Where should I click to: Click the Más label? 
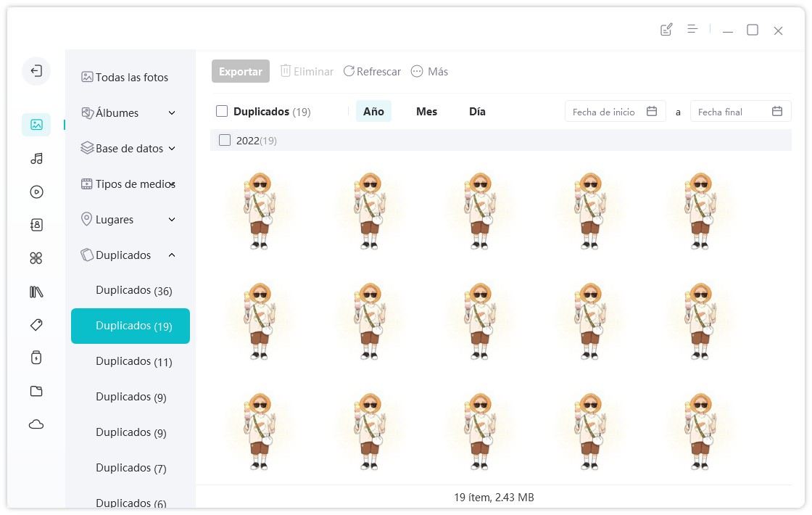click(438, 72)
